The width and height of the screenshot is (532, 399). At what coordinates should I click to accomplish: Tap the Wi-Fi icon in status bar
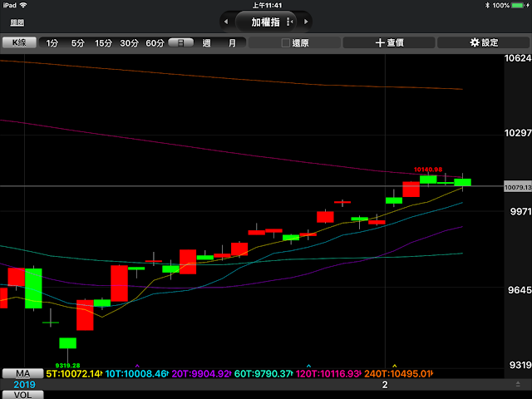coord(23,5)
